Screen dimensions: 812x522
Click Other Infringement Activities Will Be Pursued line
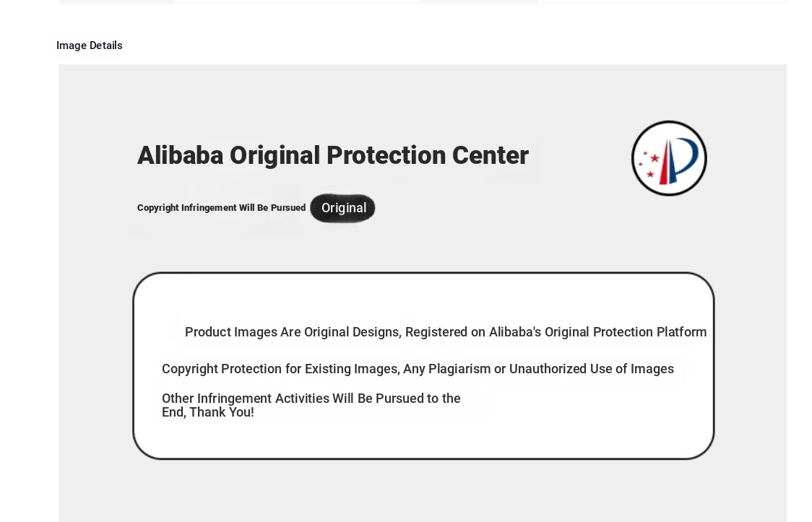311,399
